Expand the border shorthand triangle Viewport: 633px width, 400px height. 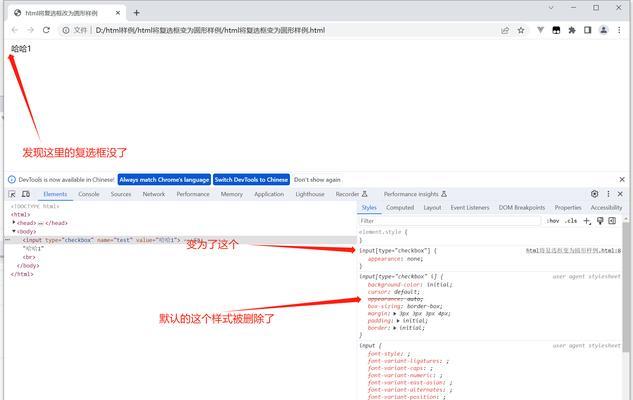394,328
